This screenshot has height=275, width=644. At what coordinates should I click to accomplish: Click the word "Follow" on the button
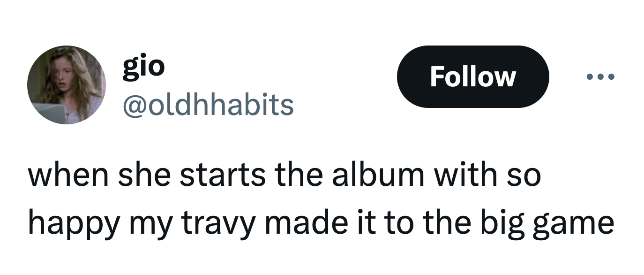[472, 76]
